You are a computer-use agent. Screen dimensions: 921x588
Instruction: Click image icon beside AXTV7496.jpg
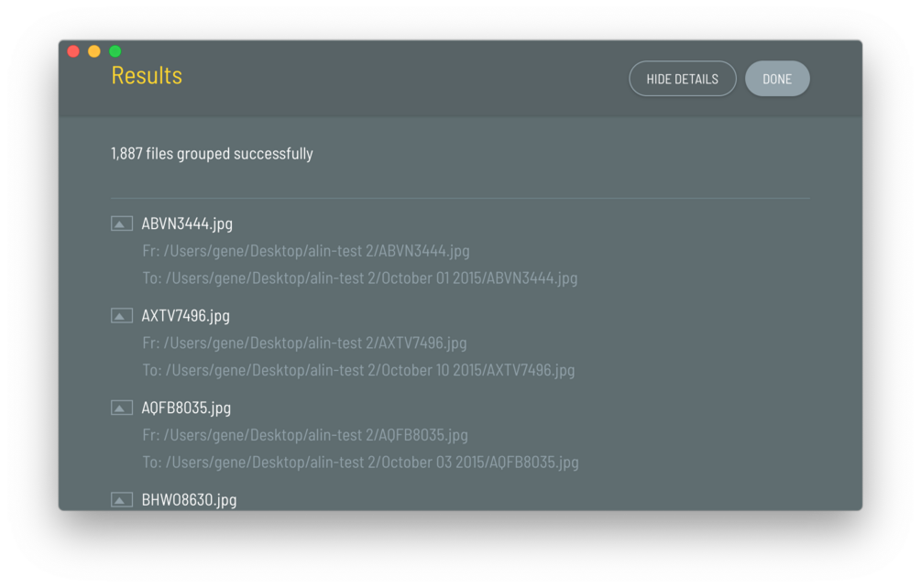pos(122,315)
